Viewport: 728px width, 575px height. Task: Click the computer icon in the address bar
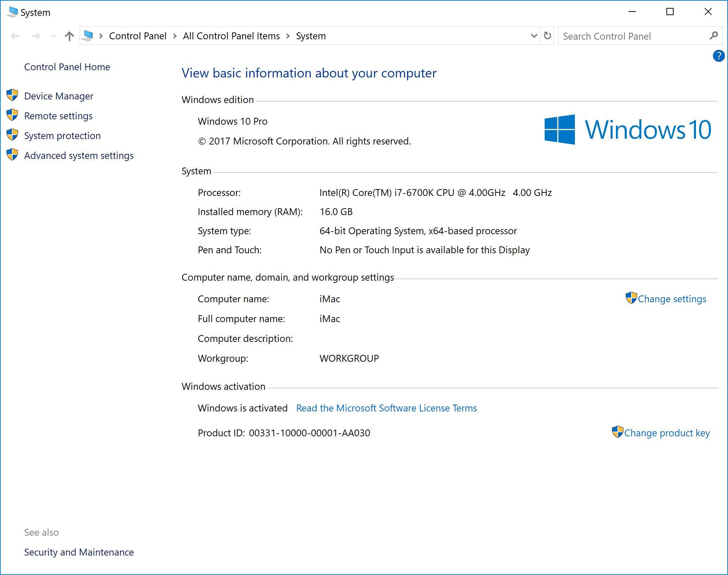(x=88, y=36)
